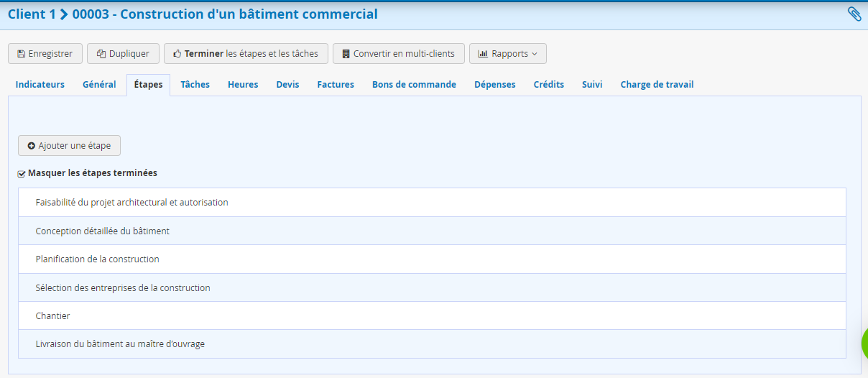Go to the Tâches tab
Screen dimensions: 868x378
pos(195,85)
